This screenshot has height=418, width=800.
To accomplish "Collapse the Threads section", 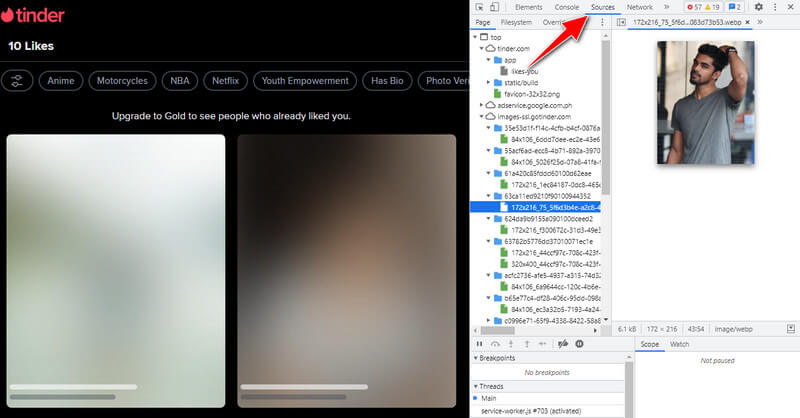I will coord(474,384).
